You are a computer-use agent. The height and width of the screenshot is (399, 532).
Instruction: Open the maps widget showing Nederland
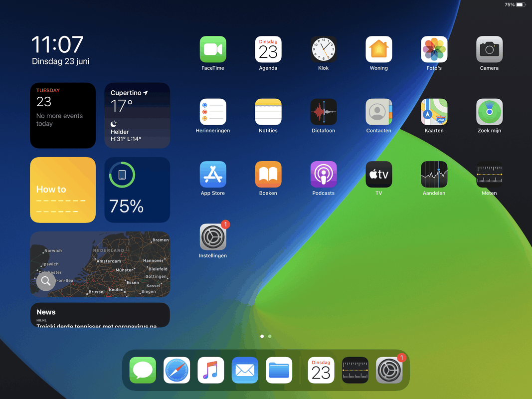tap(100, 264)
